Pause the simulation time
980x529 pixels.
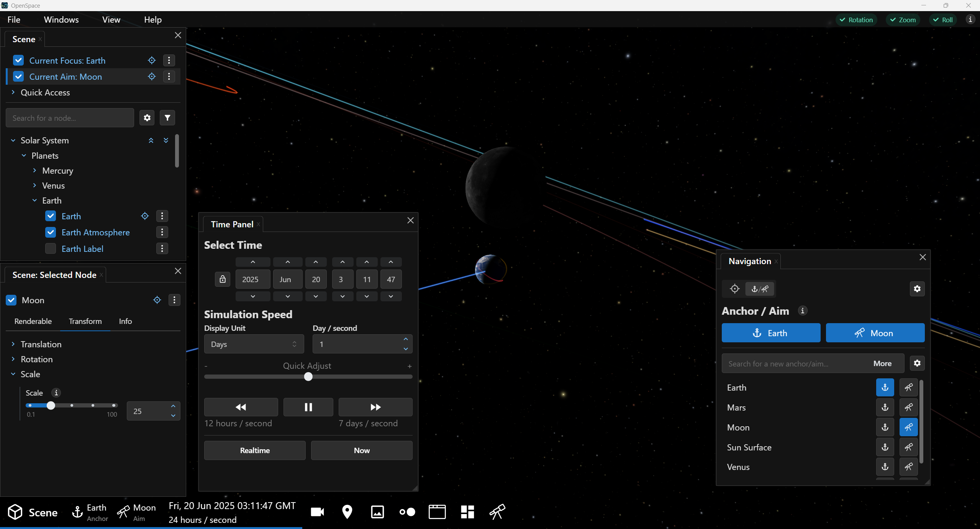pos(308,407)
